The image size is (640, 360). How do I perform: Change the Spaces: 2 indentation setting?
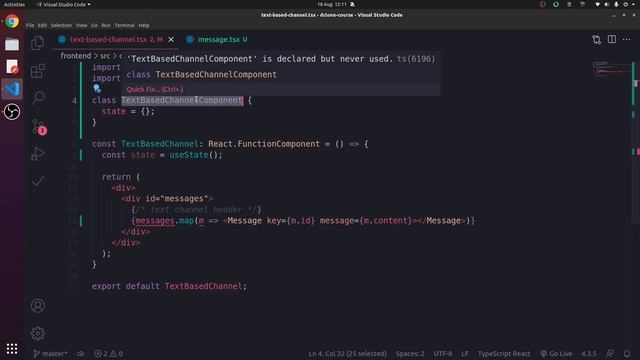(x=410, y=353)
